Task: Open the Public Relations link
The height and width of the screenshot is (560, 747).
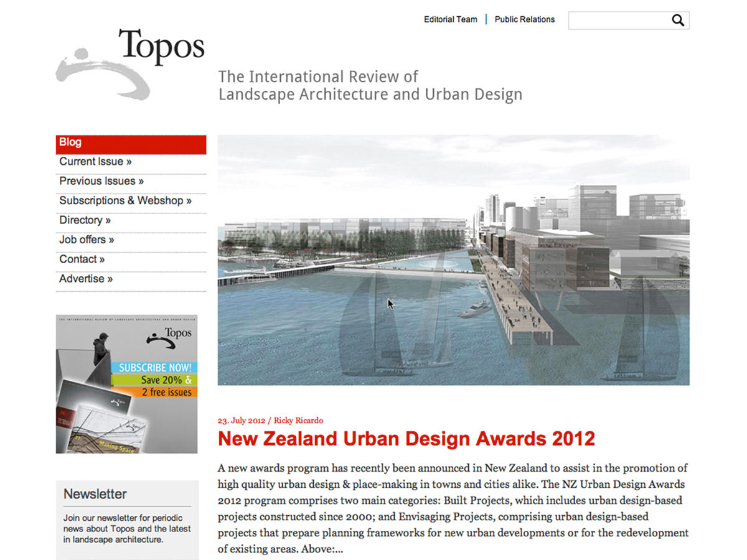Action: (525, 19)
